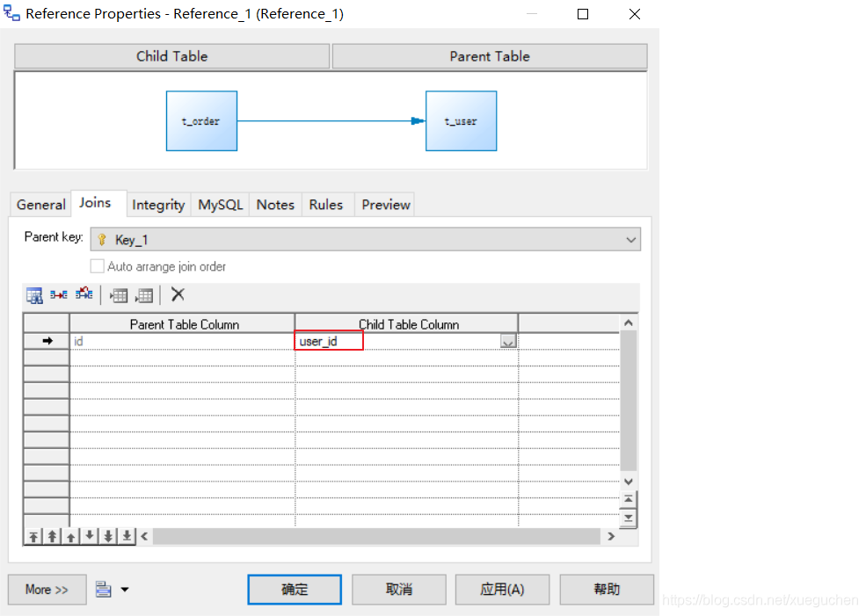Click the Parent Table header button

click(x=490, y=56)
